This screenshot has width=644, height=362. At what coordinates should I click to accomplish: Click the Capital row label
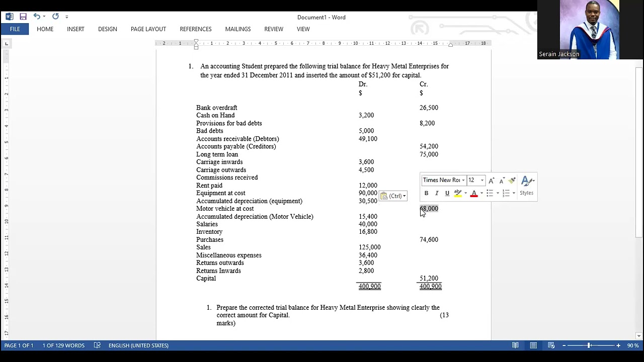[x=206, y=279]
